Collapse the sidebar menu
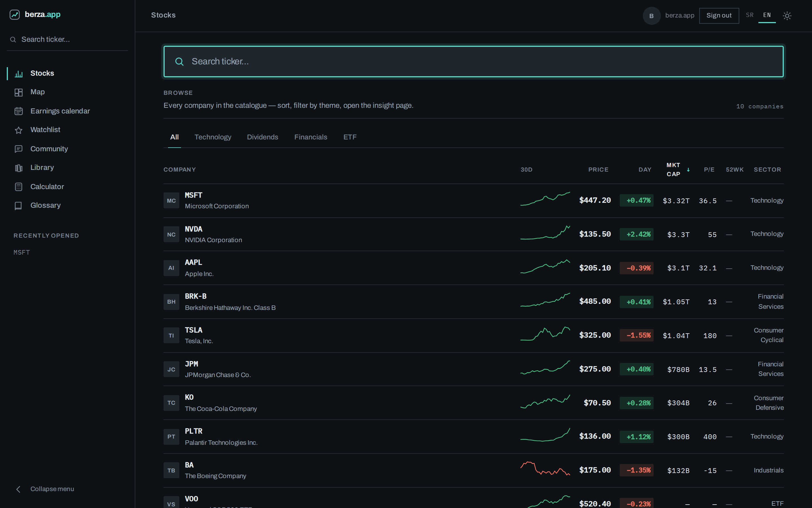 tap(45, 489)
